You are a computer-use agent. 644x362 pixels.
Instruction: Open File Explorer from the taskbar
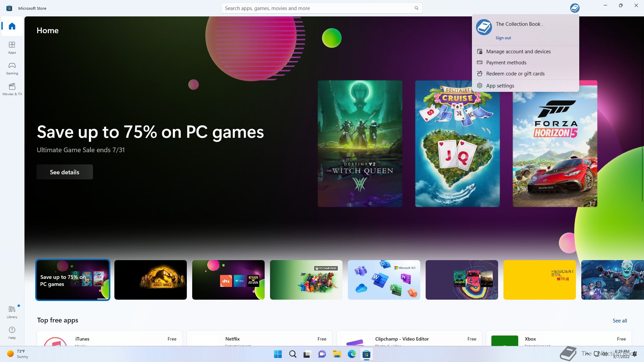(x=337, y=354)
